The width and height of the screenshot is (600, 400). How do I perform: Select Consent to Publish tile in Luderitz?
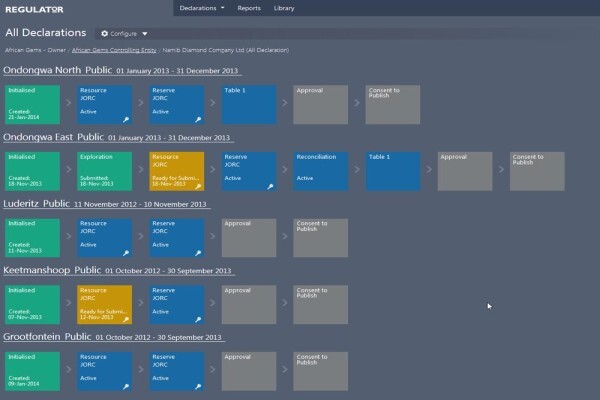[x=321, y=238]
